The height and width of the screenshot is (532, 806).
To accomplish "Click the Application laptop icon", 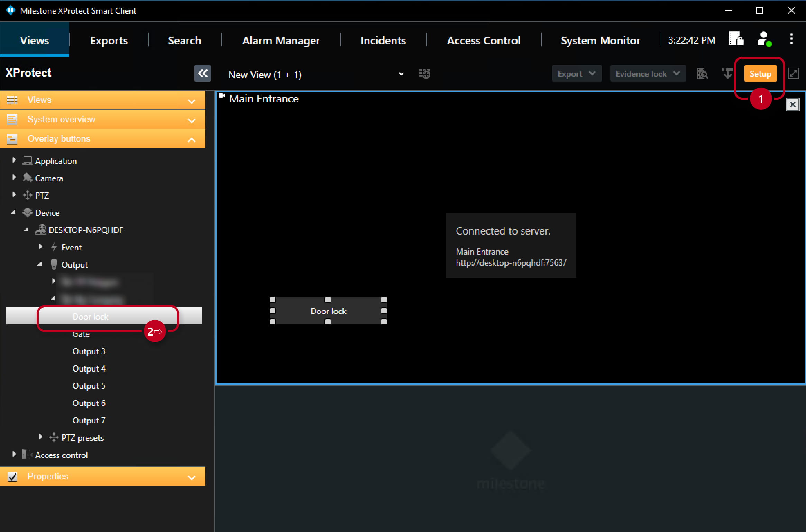I will pos(28,161).
